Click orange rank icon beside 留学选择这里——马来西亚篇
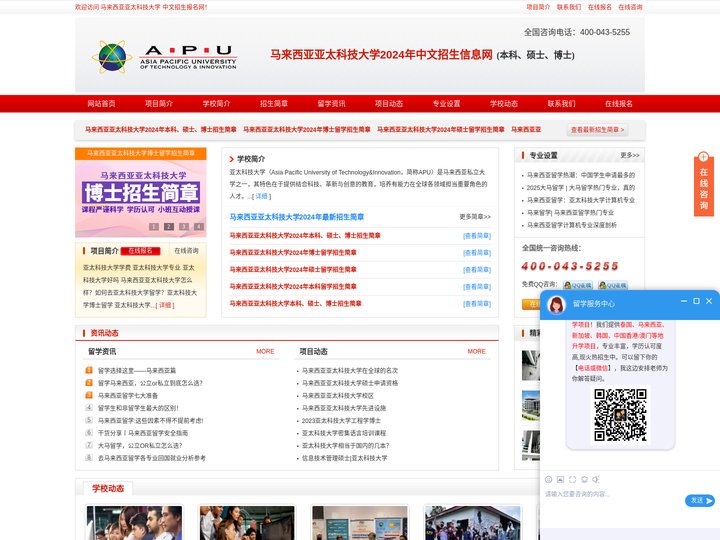 point(89,370)
